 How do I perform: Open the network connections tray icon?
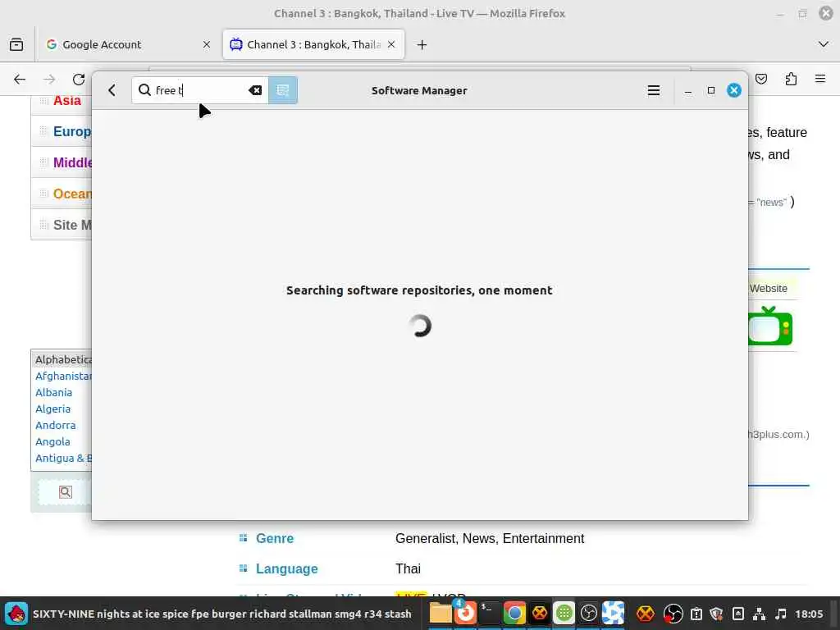(759, 614)
